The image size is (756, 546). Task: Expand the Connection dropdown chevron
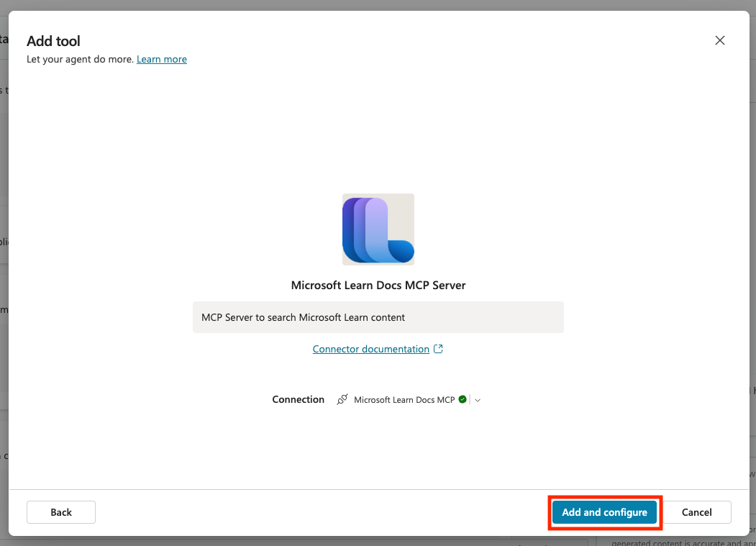tap(478, 400)
